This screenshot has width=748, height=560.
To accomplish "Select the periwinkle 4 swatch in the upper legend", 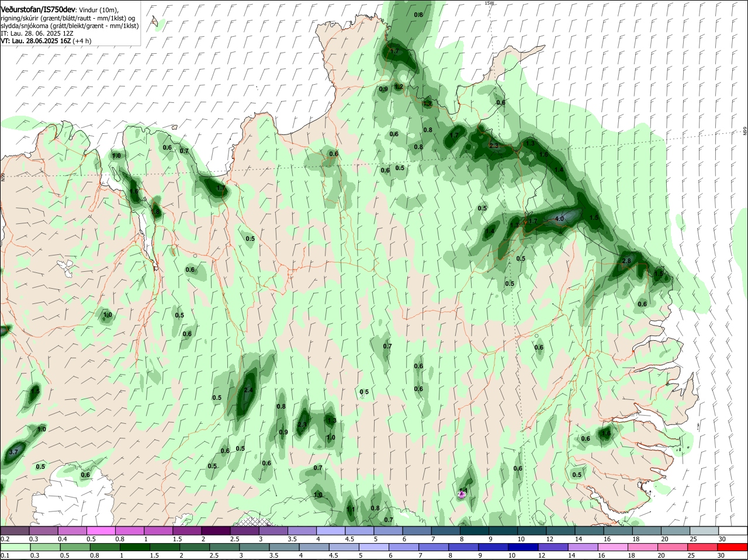I will click(x=331, y=531).
